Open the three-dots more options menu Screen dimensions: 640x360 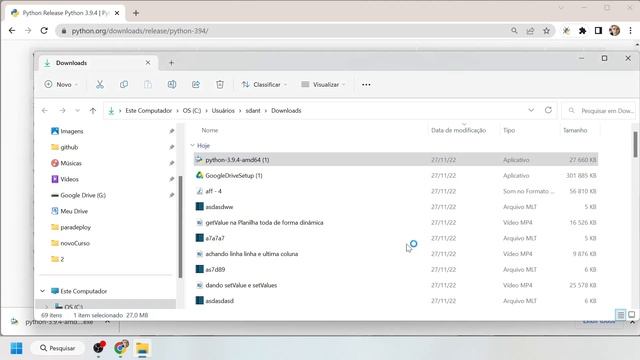click(x=366, y=84)
